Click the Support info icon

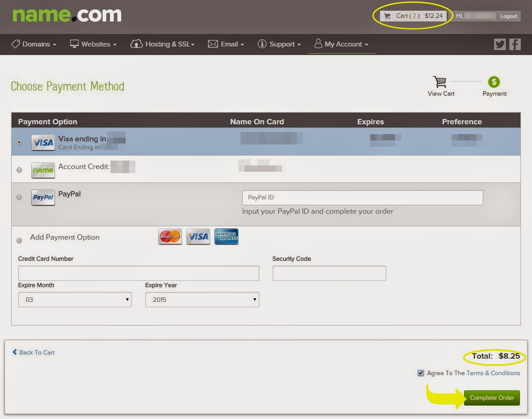click(x=262, y=44)
